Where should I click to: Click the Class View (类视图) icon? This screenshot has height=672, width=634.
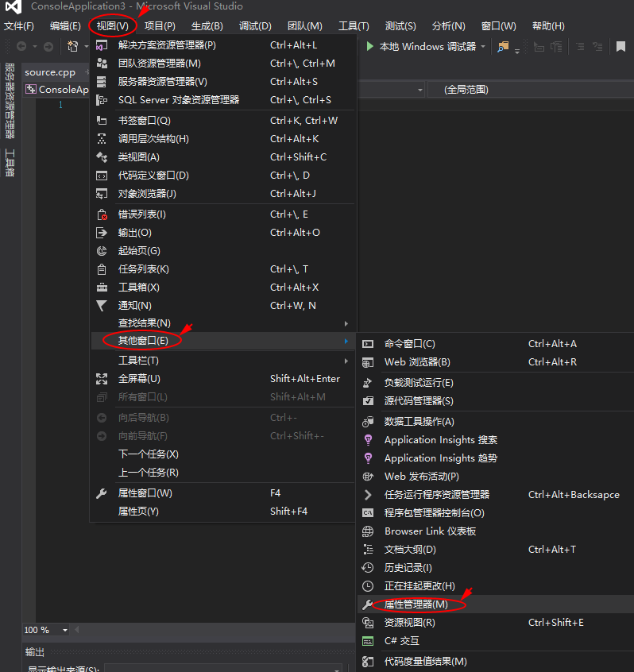tap(102, 157)
